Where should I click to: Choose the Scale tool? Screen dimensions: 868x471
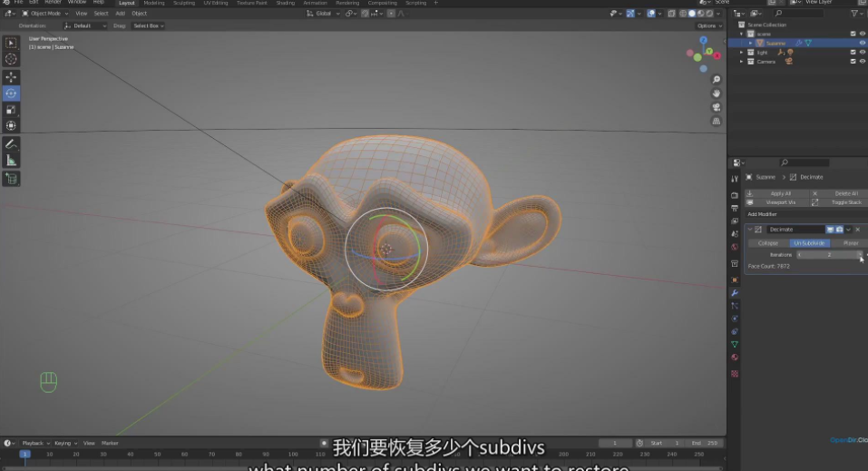[11, 109]
